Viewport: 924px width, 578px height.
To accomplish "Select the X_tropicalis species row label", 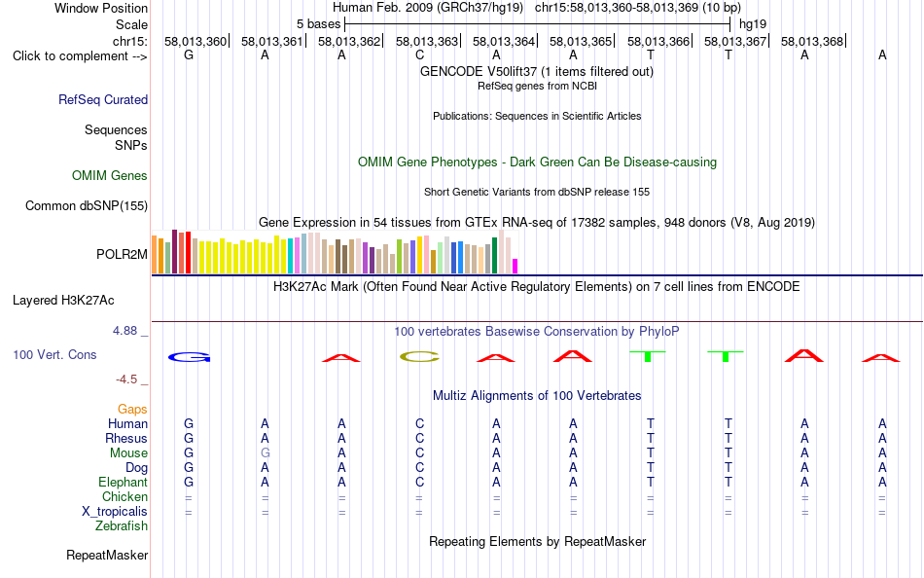I will point(115,512).
